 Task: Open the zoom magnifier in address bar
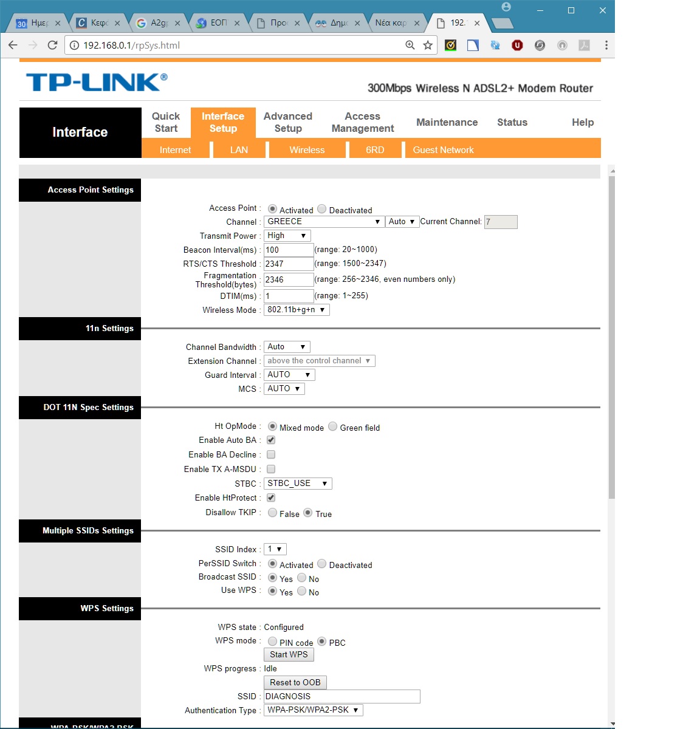tap(410, 45)
